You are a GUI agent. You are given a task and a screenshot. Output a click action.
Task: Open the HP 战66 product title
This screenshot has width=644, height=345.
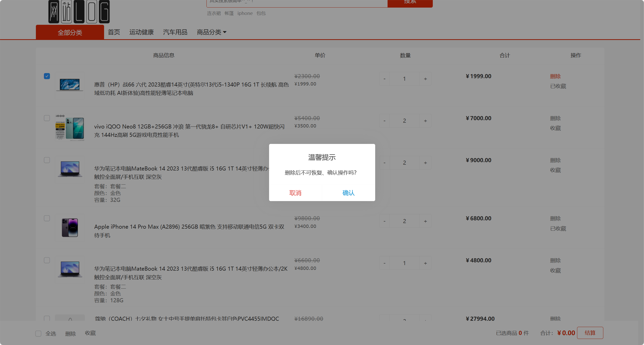click(191, 89)
